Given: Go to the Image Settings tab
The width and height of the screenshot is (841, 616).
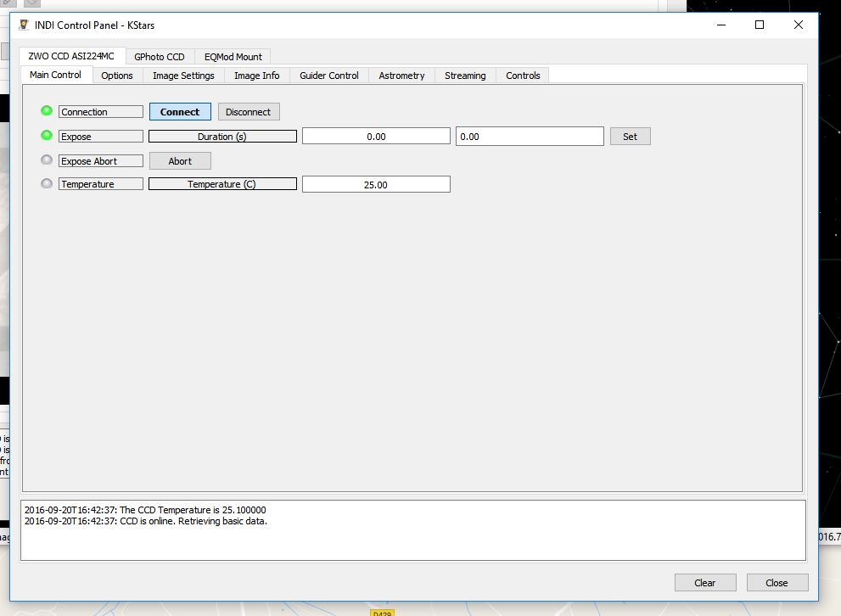Looking at the screenshot, I should coord(183,76).
